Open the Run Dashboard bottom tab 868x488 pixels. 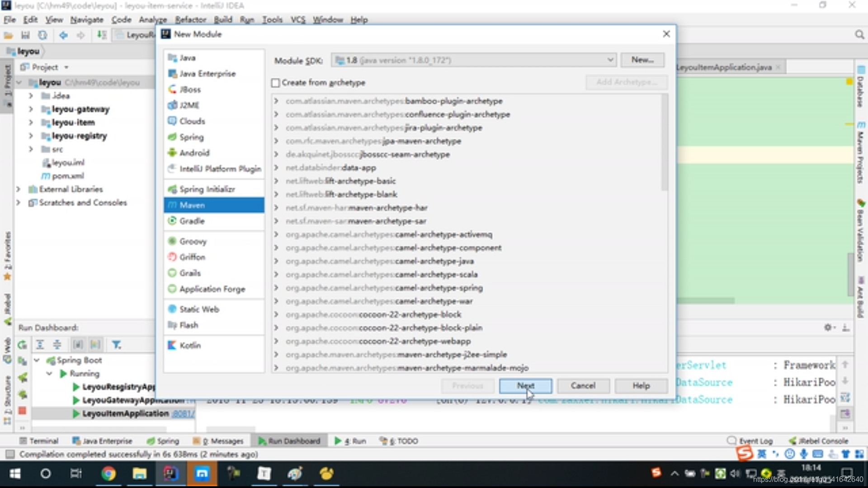point(289,441)
